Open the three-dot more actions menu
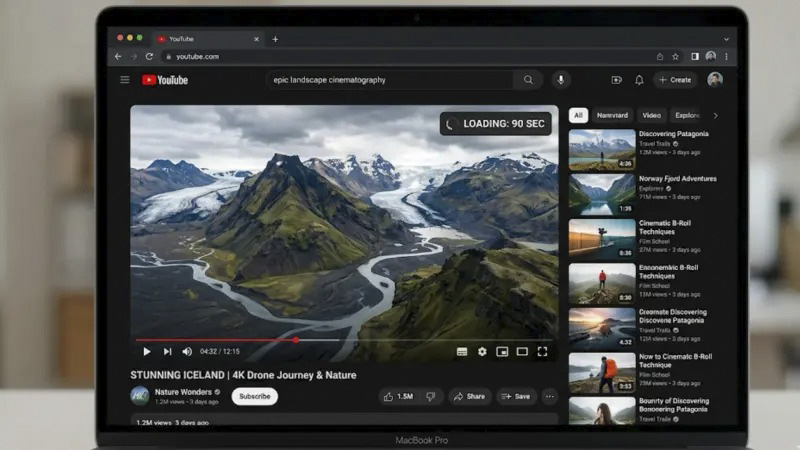The width and height of the screenshot is (800, 450). click(x=549, y=396)
